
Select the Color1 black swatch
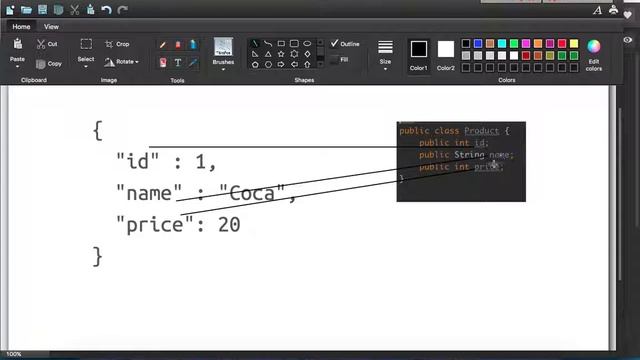coord(419,49)
